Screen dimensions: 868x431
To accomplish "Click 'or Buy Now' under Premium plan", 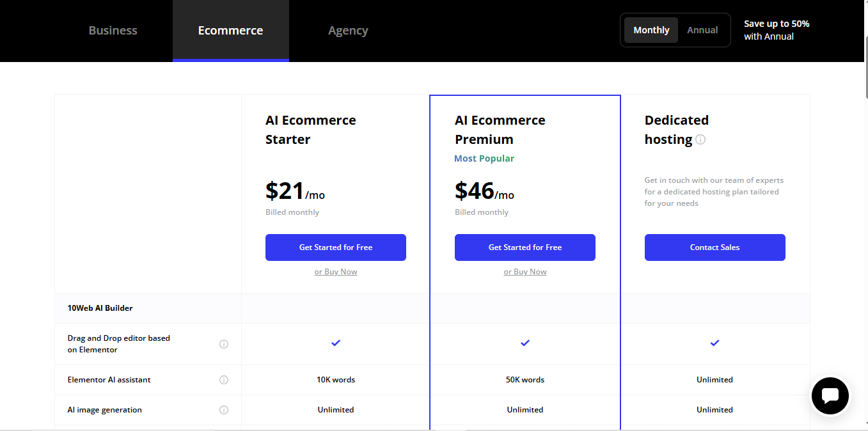I will tap(525, 272).
